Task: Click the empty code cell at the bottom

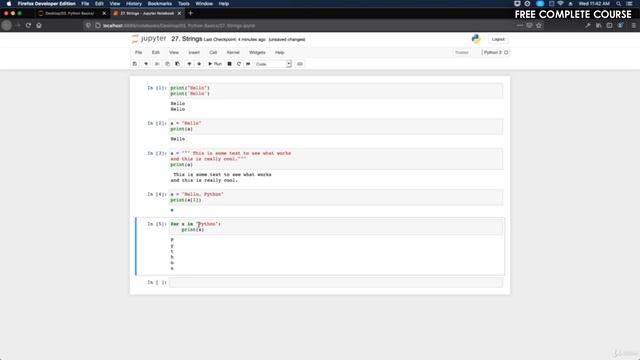Action: pyautogui.click(x=336, y=282)
